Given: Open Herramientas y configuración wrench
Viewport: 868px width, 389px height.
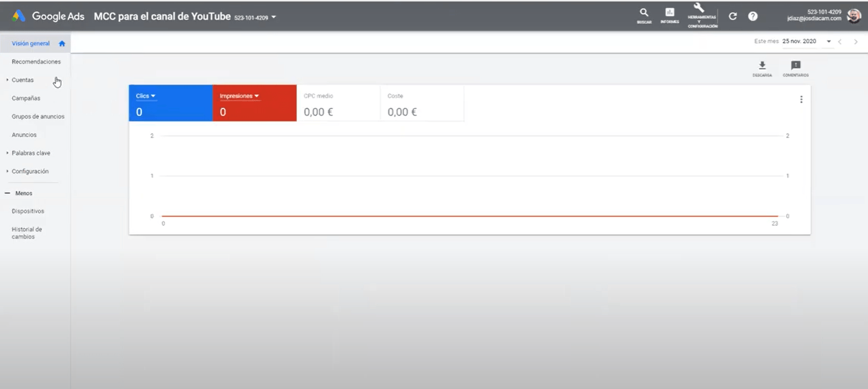Looking at the screenshot, I should [699, 9].
